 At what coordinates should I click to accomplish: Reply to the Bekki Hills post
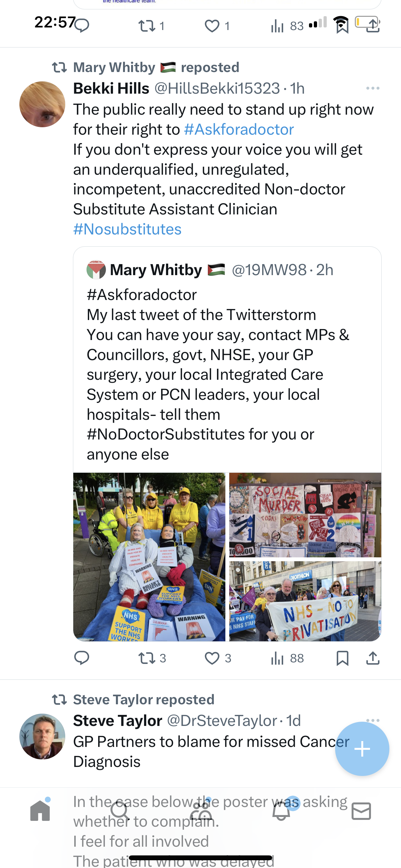click(82, 658)
